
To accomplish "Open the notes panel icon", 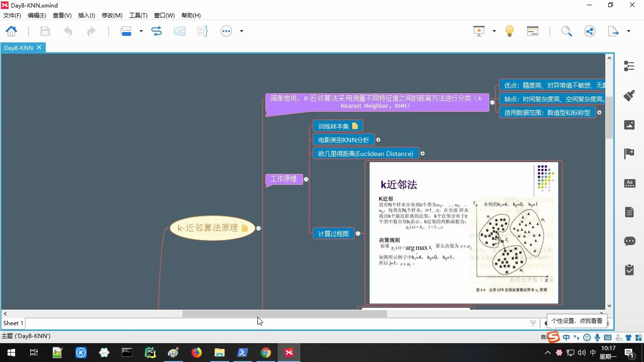I will click(x=629, y=212).
